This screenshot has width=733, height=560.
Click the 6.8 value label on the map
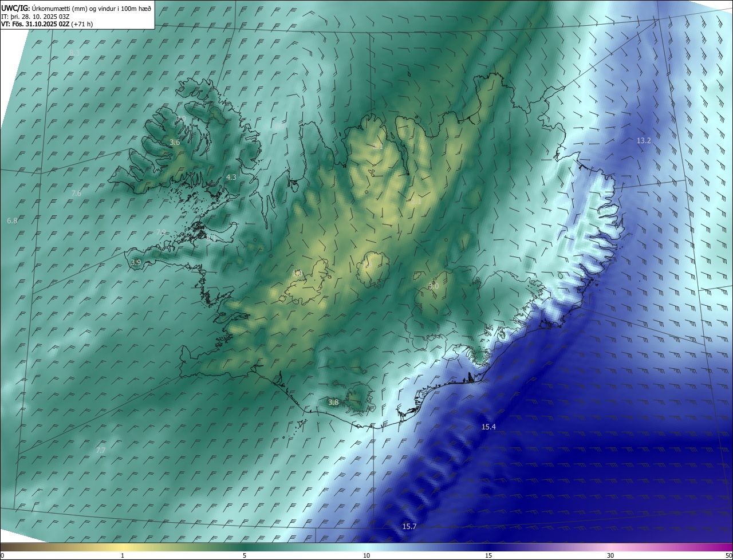(12, 220)
